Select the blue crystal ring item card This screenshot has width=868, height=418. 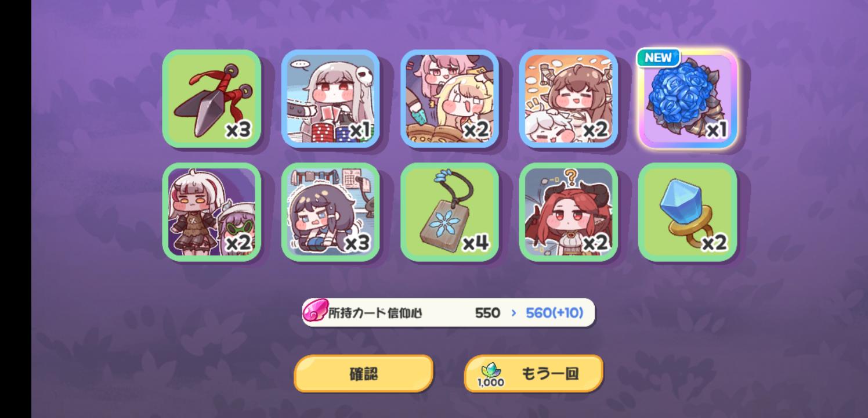pyautogui.click(x=688, y=212)
